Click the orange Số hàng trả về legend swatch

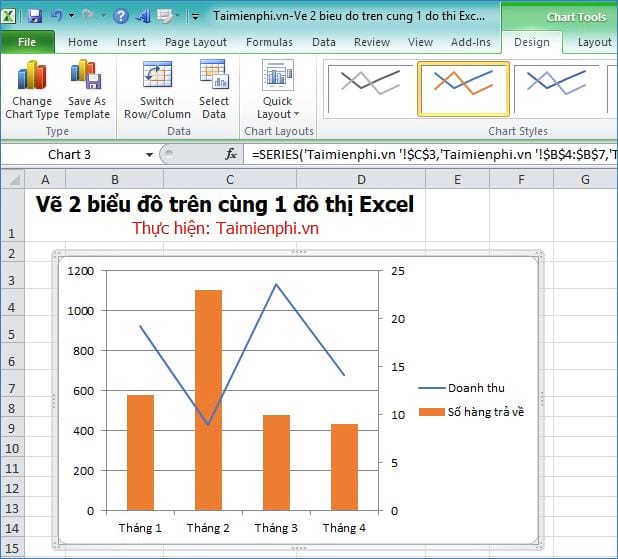(432, 412)
